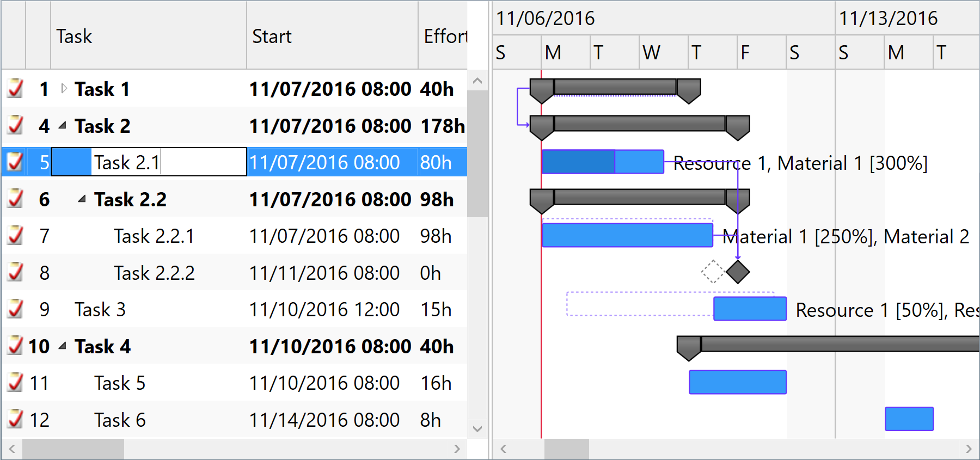Viewport: 980px width, 460px height.
Task: Toggle the checkmark on Task 5 row
Action: coord(15,383)
